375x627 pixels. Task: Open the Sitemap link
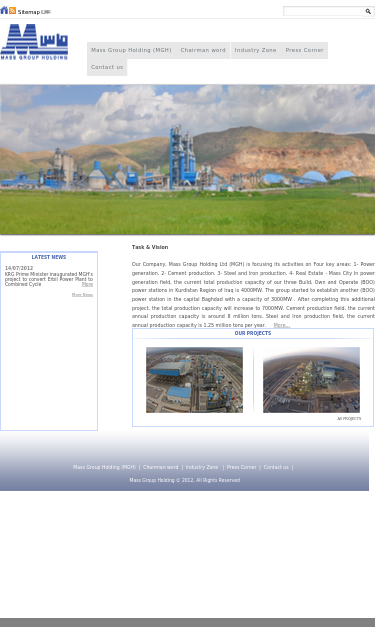(29, 12)
